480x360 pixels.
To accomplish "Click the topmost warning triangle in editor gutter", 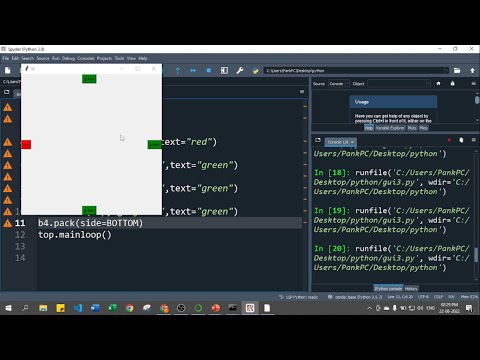I will [7, 107].
